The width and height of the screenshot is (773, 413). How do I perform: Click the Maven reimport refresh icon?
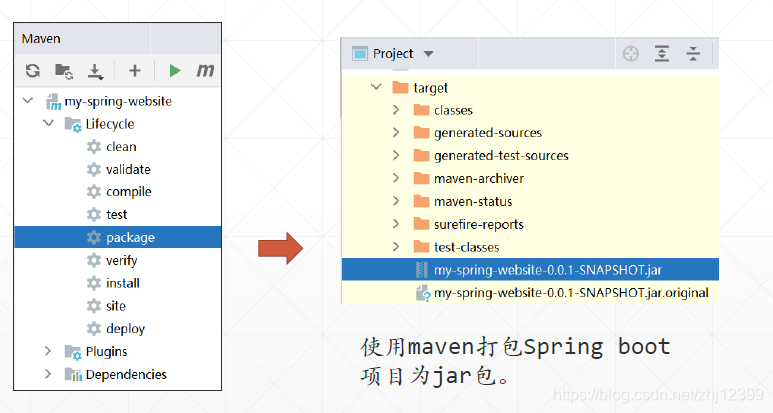tap(33, 70)
